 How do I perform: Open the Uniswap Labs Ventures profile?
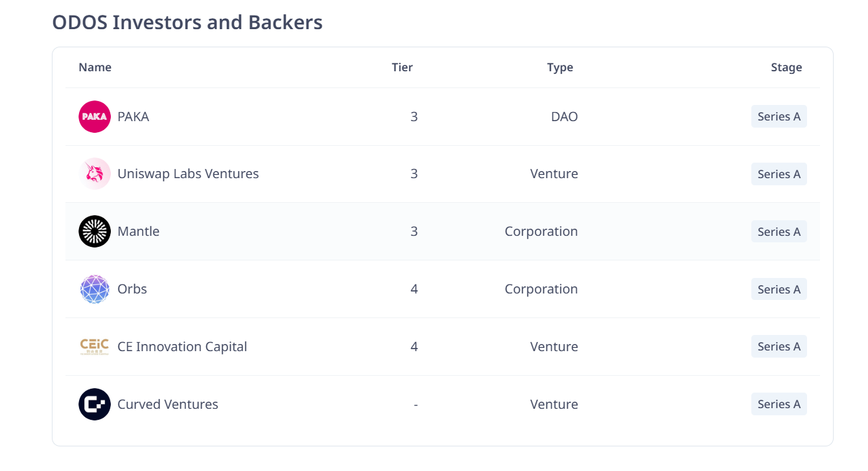[188, 174]
